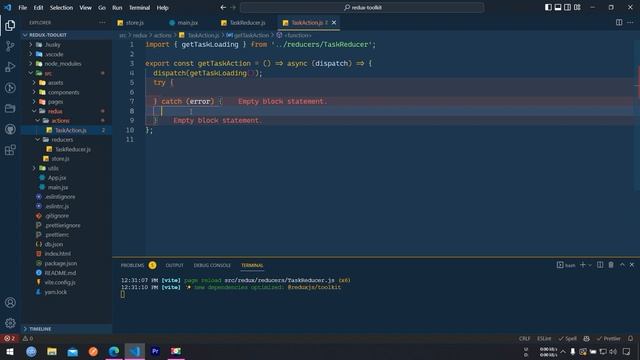Open the Project Manager folder icon
The height and width of the screenshot is (360, 640).
10,108
